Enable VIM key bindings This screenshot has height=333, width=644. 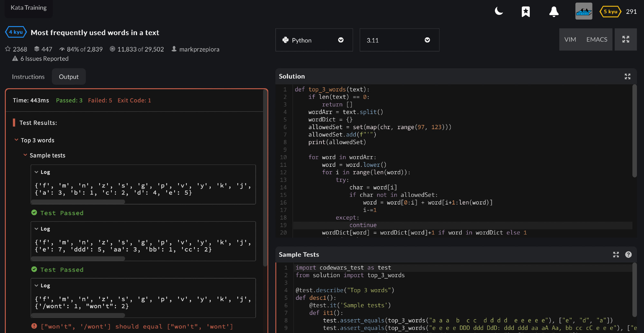(x=570, y=39)
